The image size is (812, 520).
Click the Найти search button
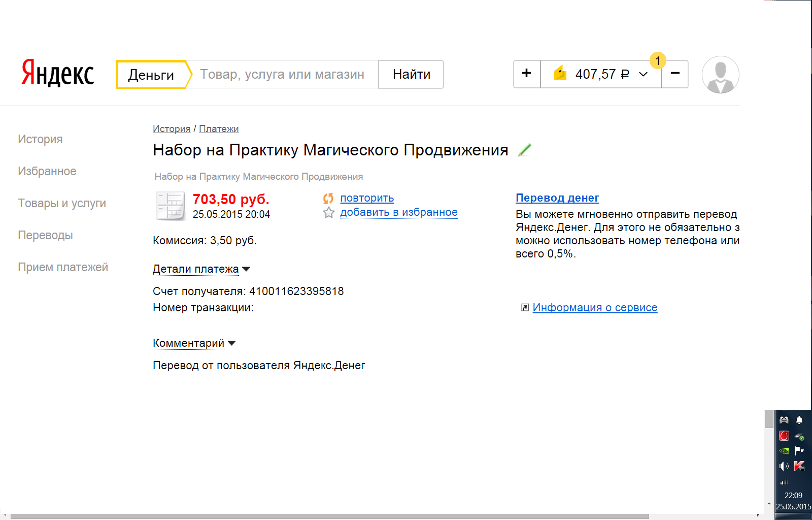coord(411,74)
